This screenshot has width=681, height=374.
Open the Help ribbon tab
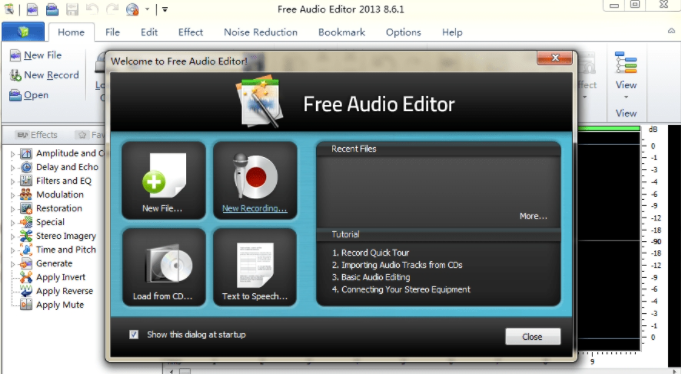click(x=452, y=32)
